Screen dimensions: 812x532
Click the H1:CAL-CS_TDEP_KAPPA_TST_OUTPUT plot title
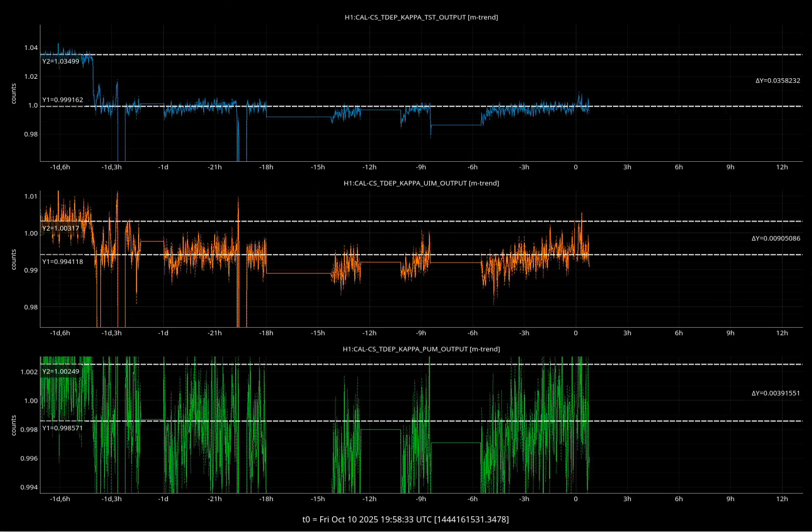point(421,17)
